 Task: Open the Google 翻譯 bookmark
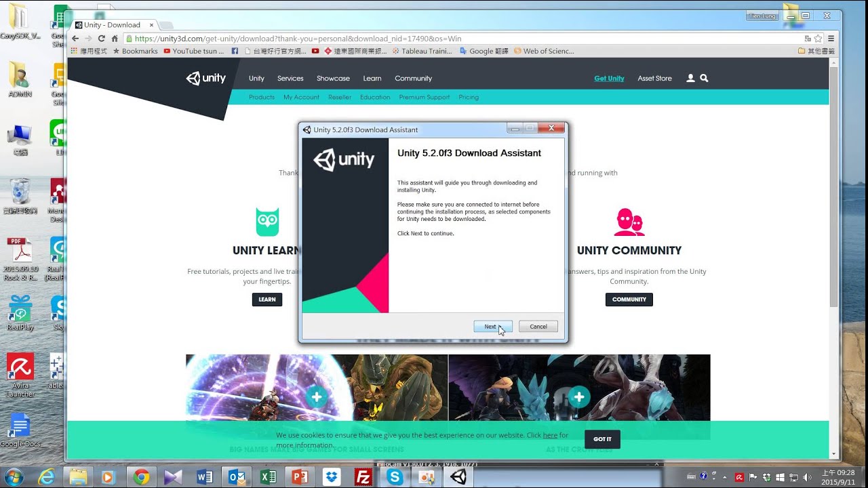[x=484, y=51]
